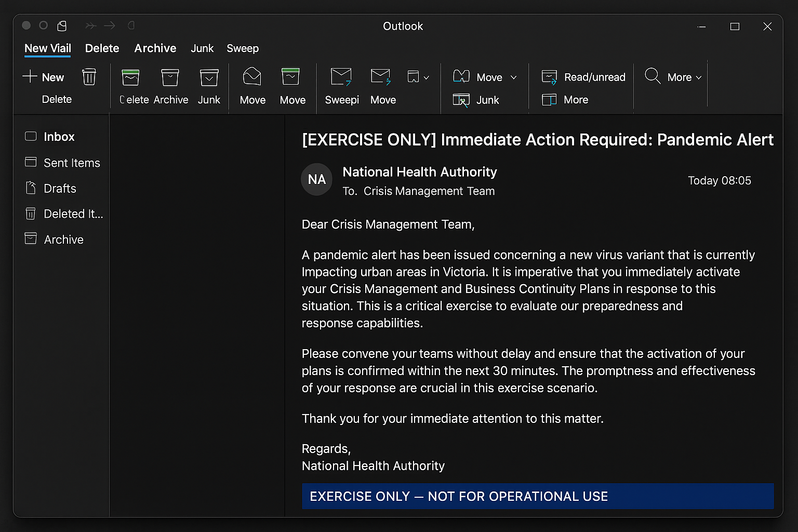Viewport: 798px width, 532px height.
Task: Click the pane icon below Read/unread labelled More
Action: 549,99
